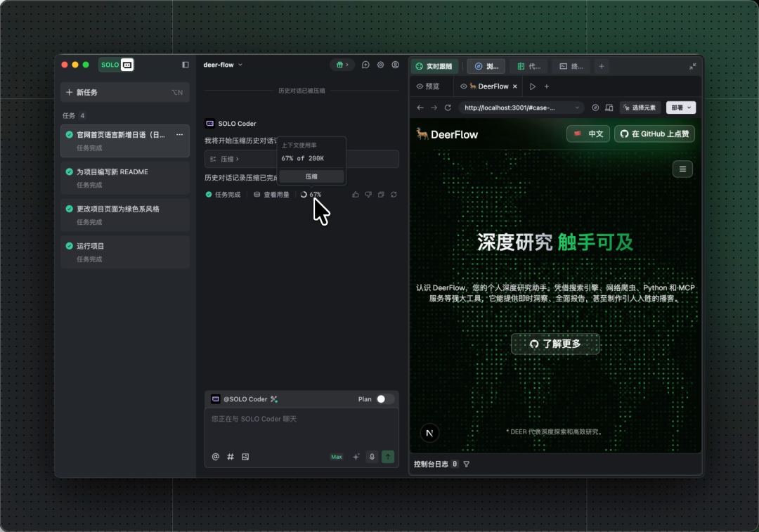Click the SOLO mode badge
The height and width of the screenshot is (532, 759).
(x=116, y=65)
